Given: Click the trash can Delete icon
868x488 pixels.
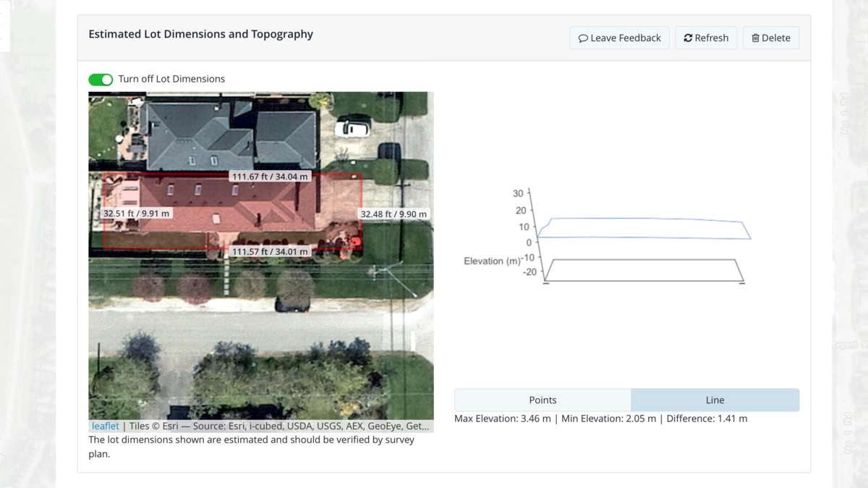Looking at the screenshot, I should [755, 38].
